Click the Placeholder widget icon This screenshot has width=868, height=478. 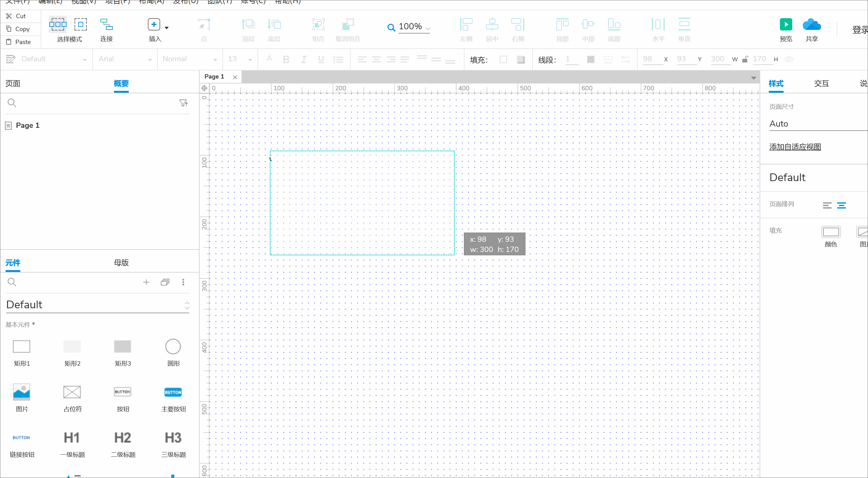click(x=72, y=392)
